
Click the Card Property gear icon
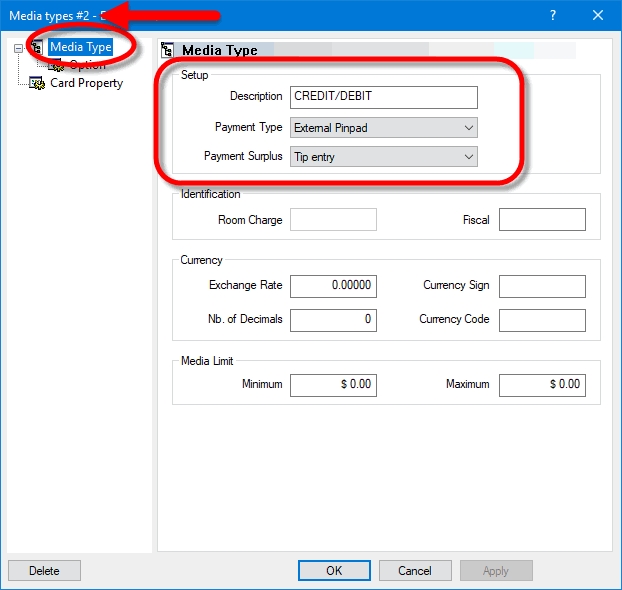[37, 83]
